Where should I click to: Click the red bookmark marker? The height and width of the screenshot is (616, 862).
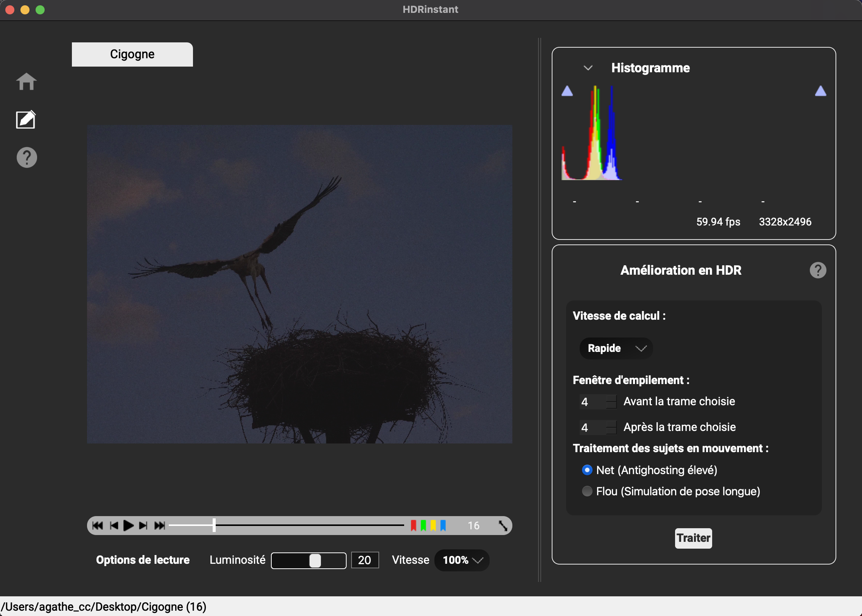(413, 525)
